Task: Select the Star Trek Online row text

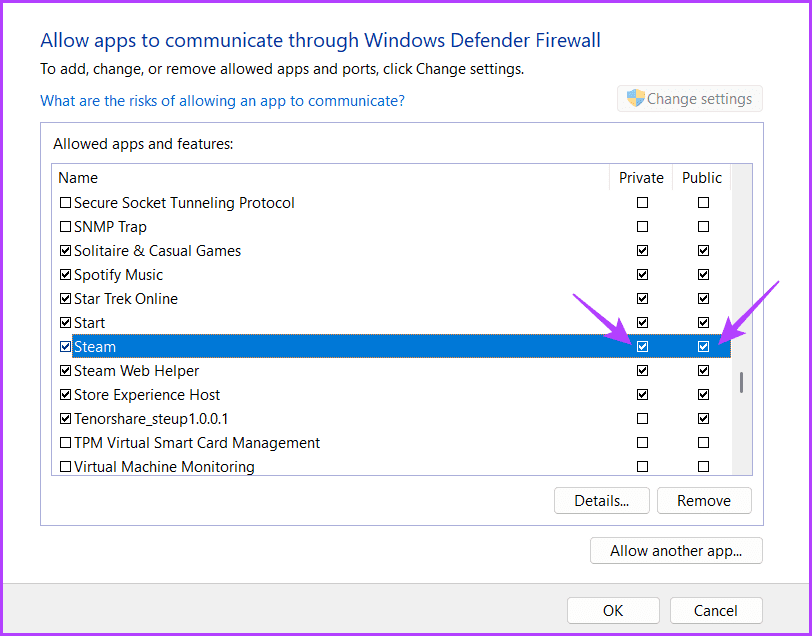Action: [126, 299]
